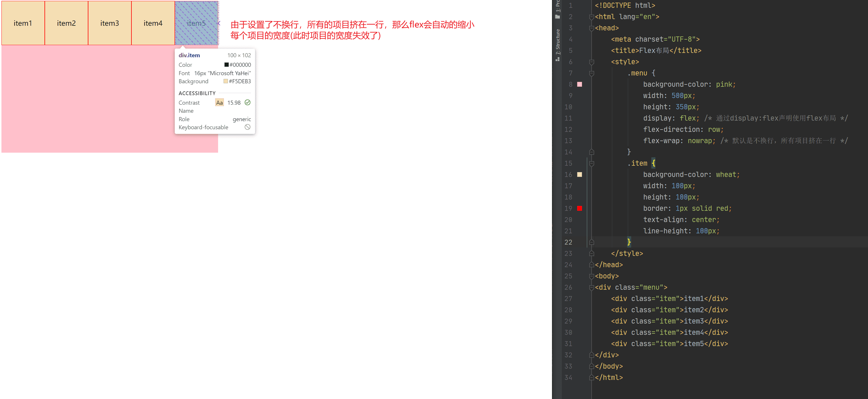The height and width of the screenshot is (399, 868).
Task: Collapse the .menu rule fold on line 7
Action: point(591,73)
